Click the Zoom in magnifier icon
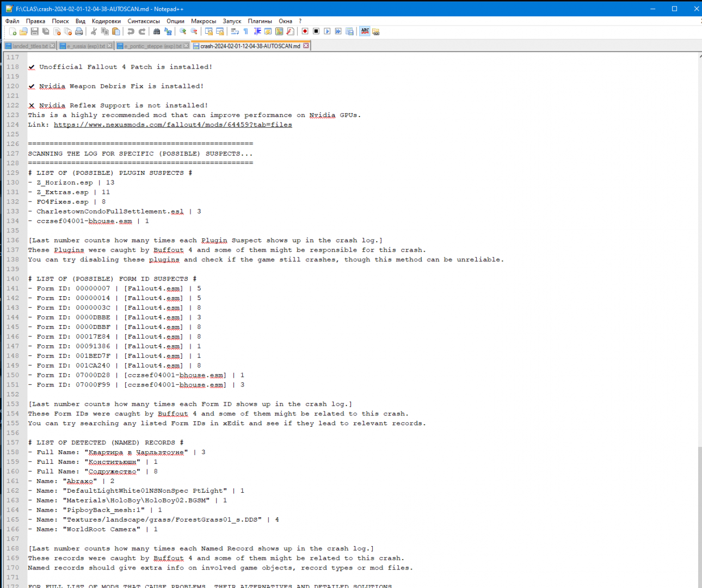 click(x=183, y=32)
